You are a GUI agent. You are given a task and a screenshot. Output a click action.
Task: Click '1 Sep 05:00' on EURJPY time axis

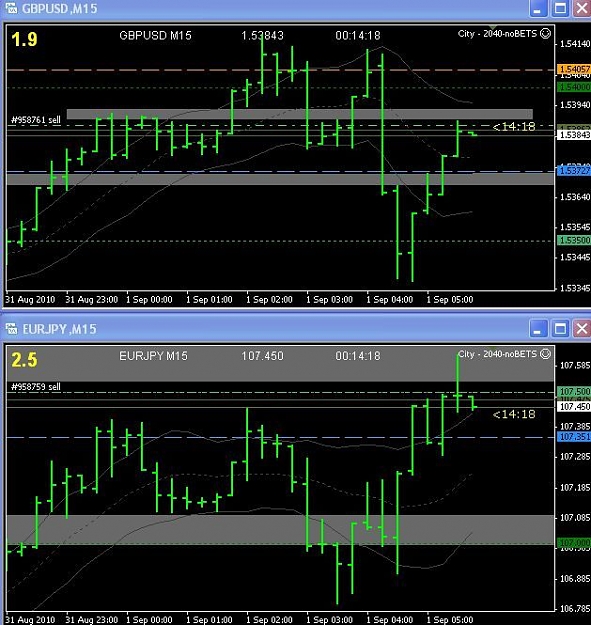point(450,620)
